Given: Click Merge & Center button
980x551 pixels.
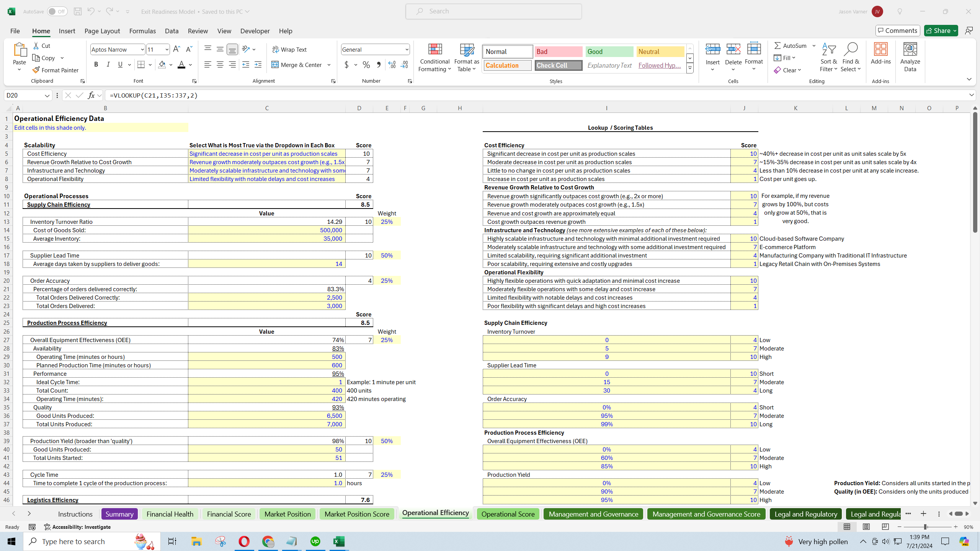Looking at the screenshot, I should [x=297, y=65].
